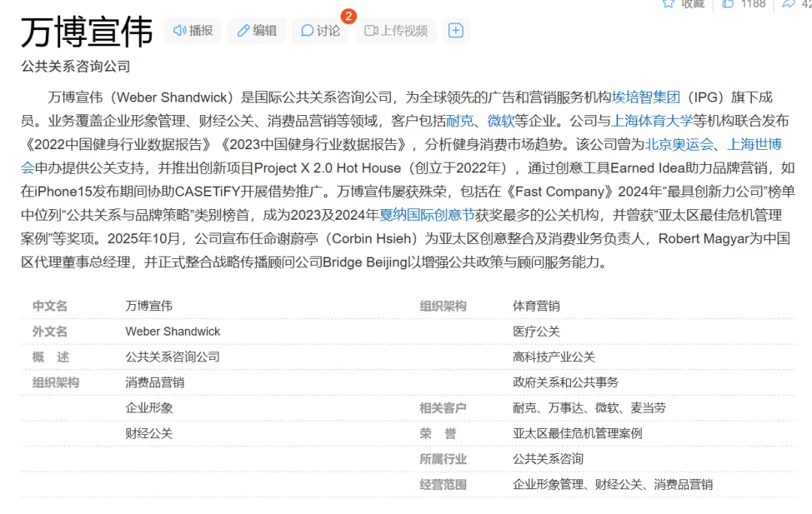This screenshot has height=514, width=812.
Task: Open the 上海世博会 link
Action: tap(755, 144)
